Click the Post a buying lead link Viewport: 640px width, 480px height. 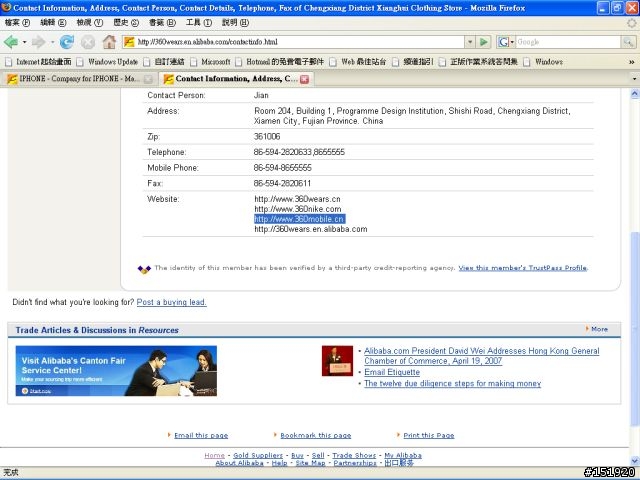(x=171, y=302)
